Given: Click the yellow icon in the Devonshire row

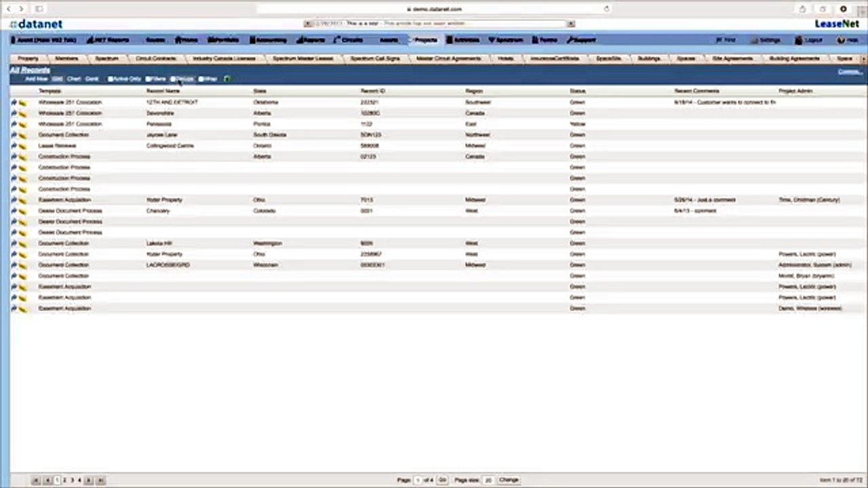Looking at the screenshot, I should point(22,113).
